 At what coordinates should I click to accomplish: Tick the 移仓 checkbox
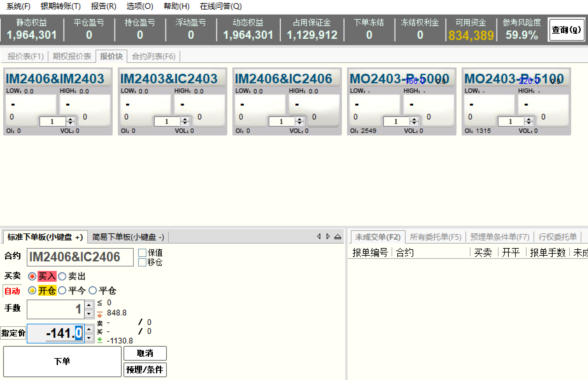click(x=142, y=262)
